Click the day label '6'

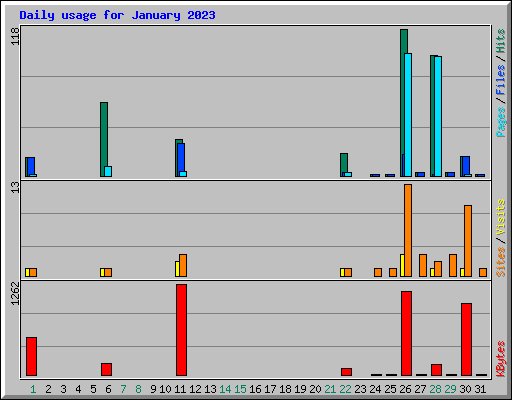(x=108, y=389)
